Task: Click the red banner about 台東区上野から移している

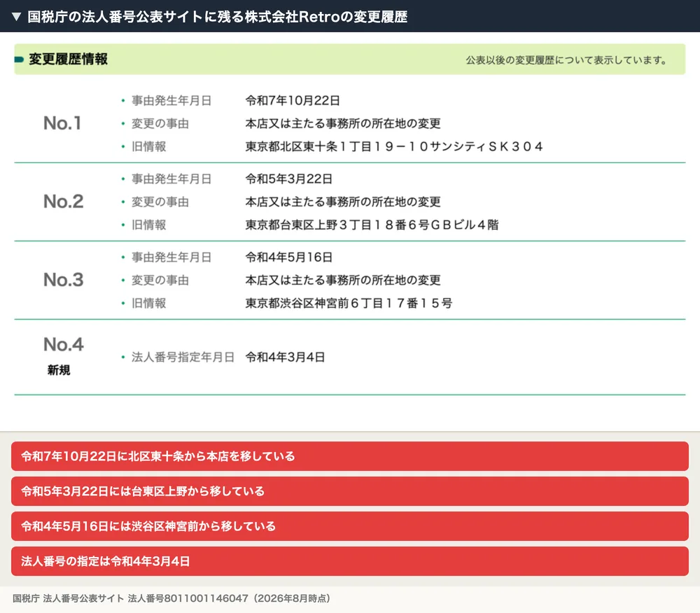Action: (350, 491)
